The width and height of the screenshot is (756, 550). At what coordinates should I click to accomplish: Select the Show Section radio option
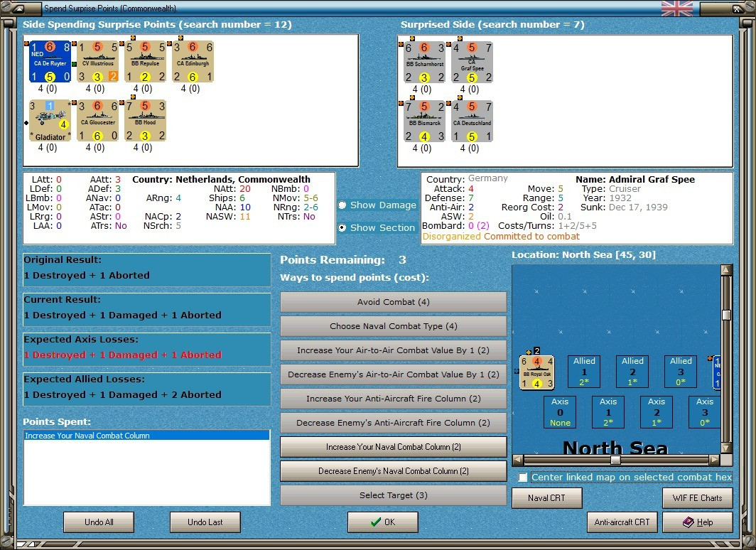pyautogui.click(x=342, y=227)
